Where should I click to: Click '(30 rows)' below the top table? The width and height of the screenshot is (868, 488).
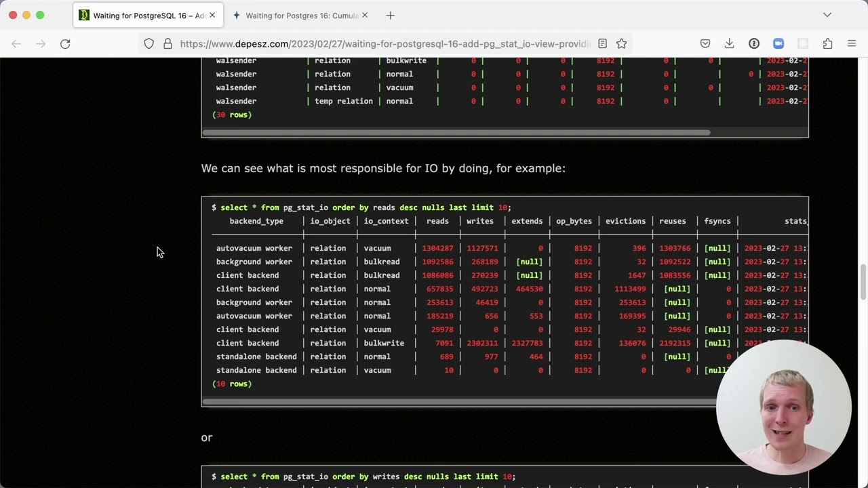[x=232, y=115]
